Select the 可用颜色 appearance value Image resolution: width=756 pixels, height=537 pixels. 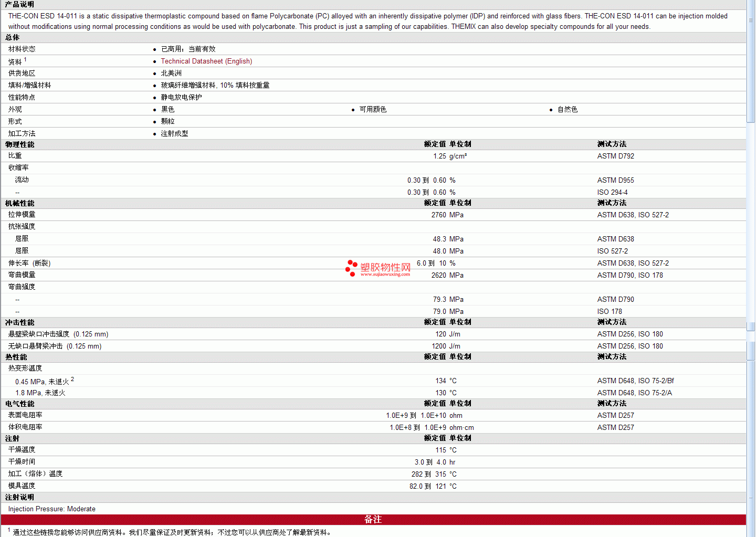point(373,109)
